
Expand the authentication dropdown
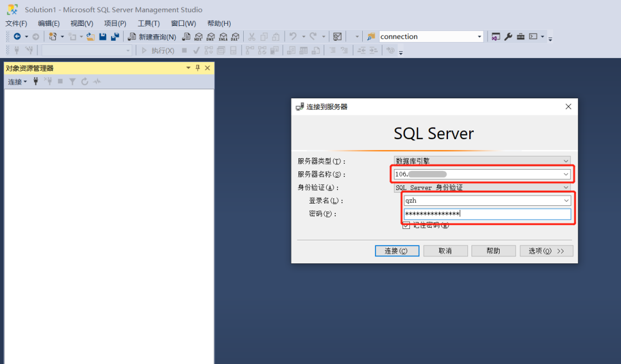pos(566,187)
